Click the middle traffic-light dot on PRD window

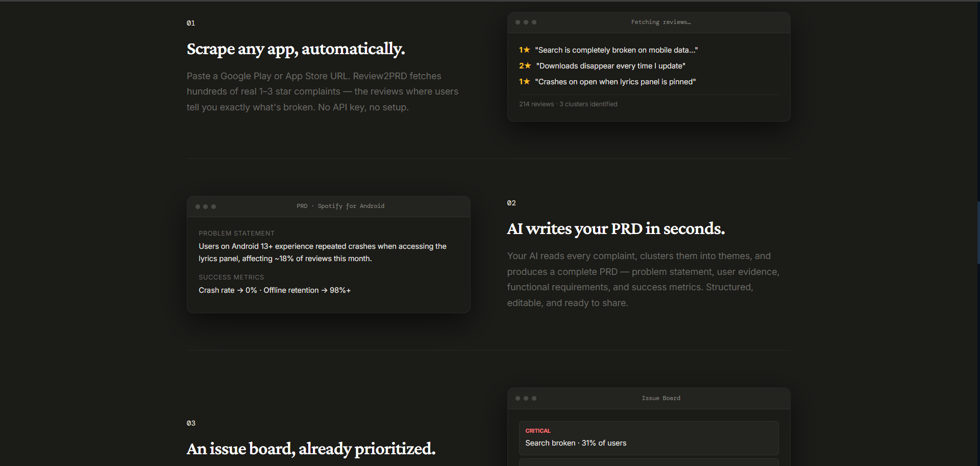point(205,206)
